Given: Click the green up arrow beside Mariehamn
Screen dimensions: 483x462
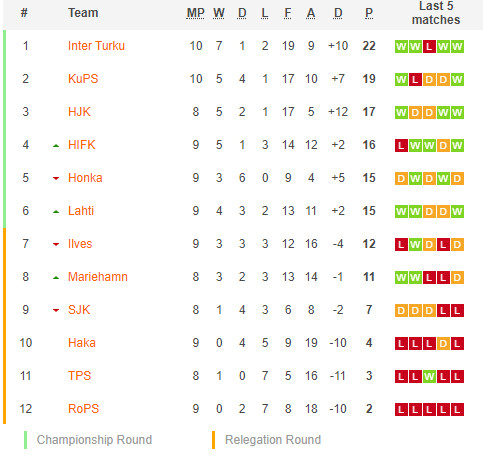Looking at the screenshot, I should point(56,278).
